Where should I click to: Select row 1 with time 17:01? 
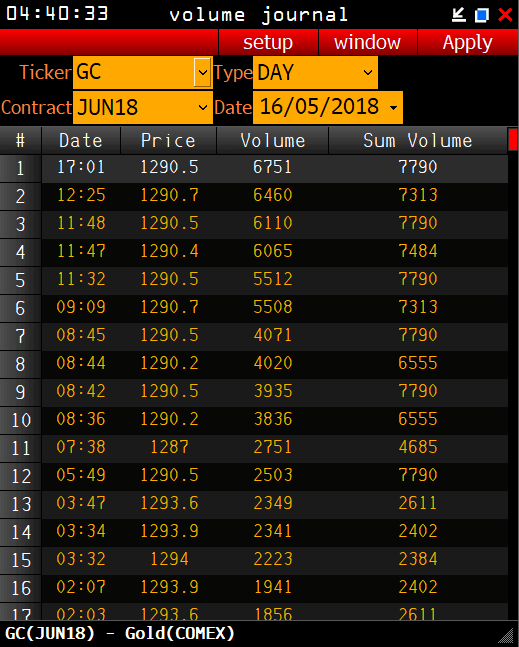click(x=275, y=168)
